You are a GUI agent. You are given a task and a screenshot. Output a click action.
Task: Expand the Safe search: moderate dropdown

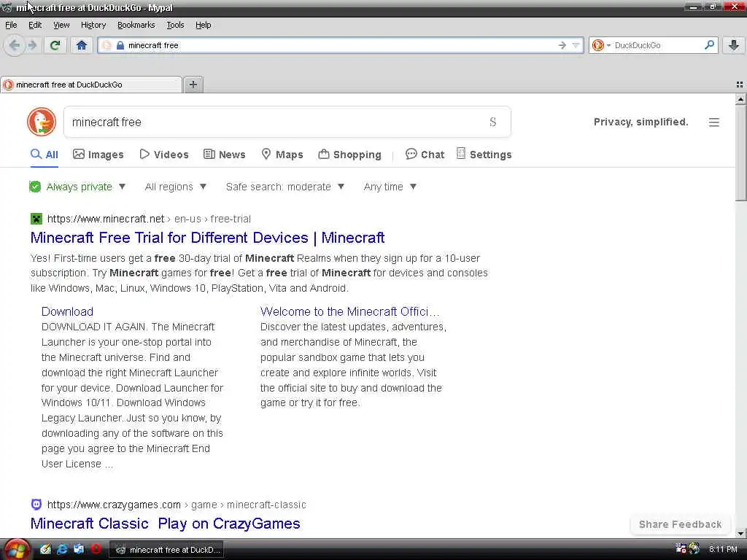pyautogui.click(x=285, y=187)
